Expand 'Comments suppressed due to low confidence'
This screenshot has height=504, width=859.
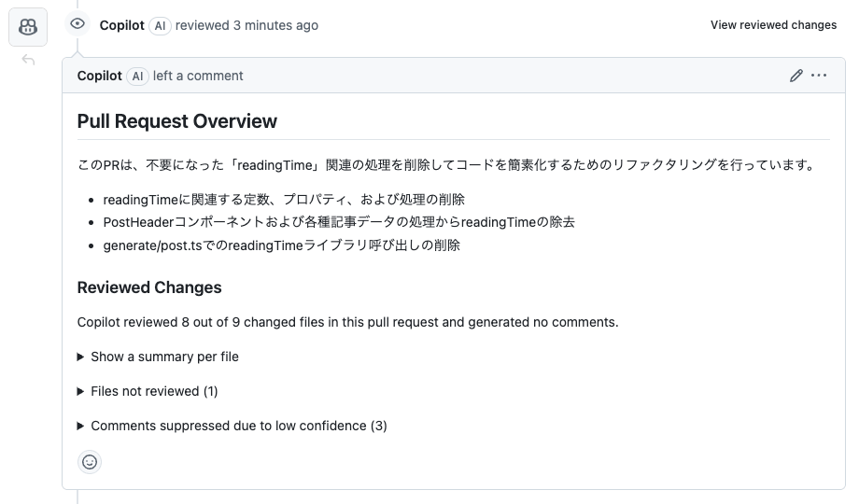[232, 426]
